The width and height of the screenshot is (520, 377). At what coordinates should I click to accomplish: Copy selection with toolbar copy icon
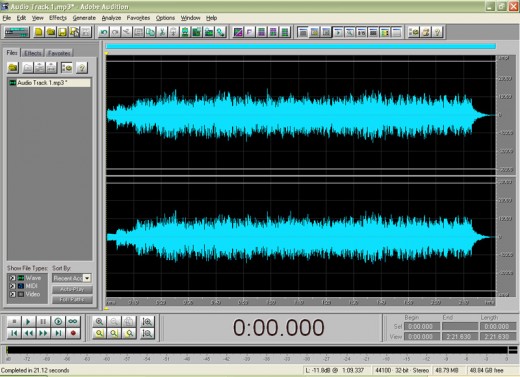[150, 32]
